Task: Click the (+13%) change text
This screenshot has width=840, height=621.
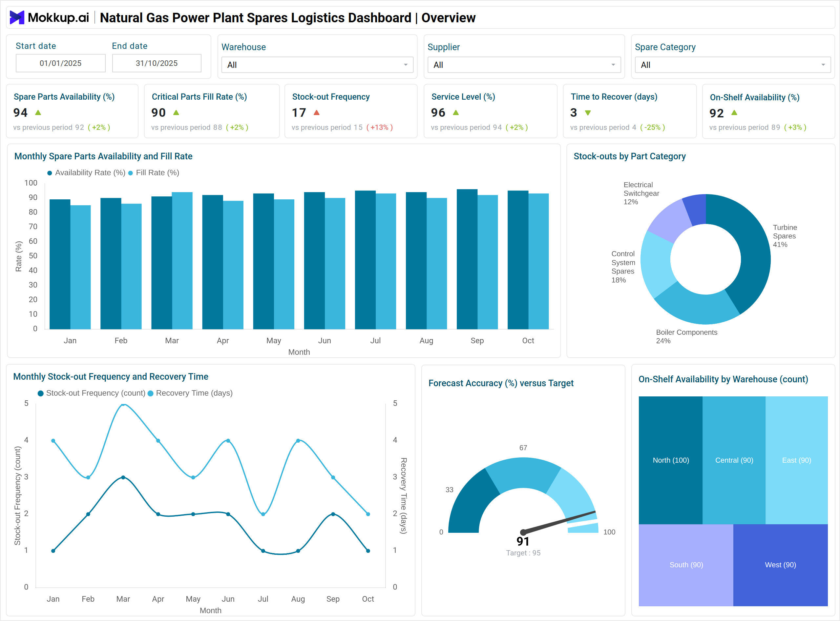Action: 380,128
